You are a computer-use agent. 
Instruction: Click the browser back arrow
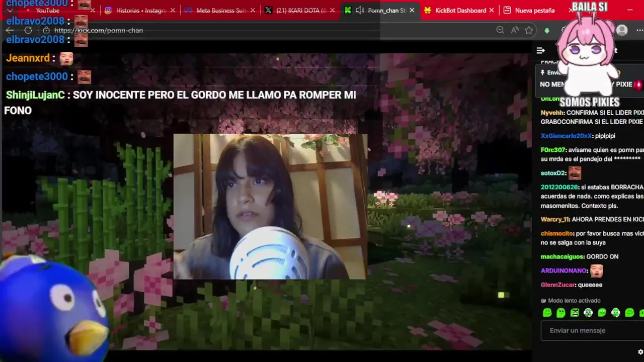[x=10, y=30]
